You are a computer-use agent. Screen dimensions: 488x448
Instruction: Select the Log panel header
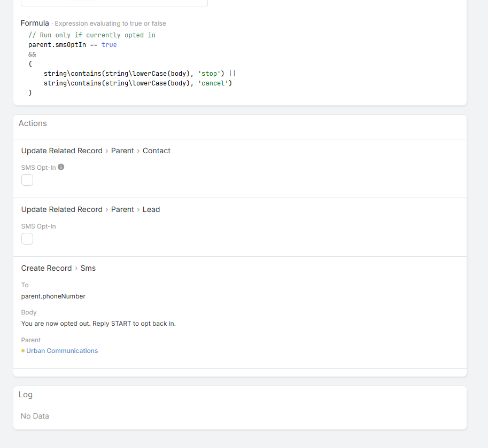click(x=26, y=395)
